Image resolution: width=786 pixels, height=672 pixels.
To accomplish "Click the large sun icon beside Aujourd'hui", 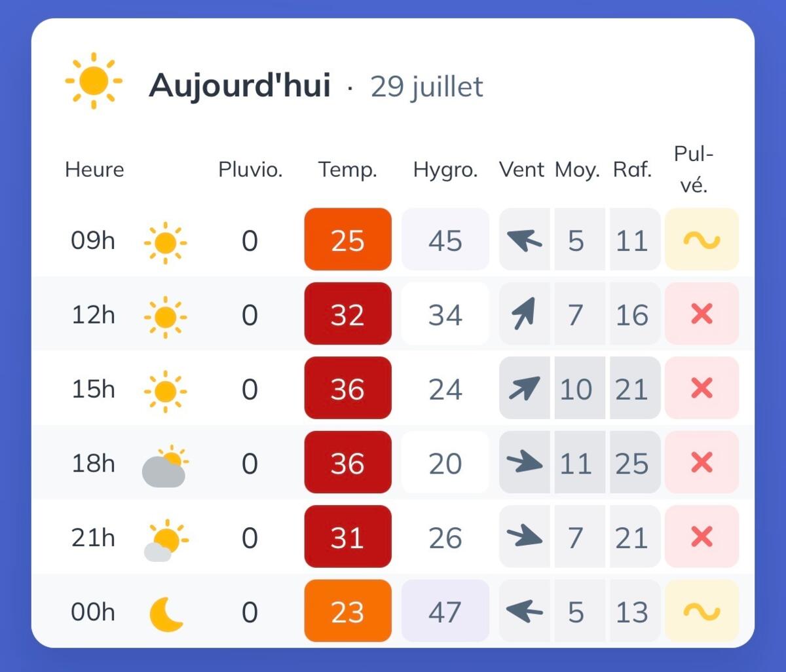I will click(x=94, y=81).
